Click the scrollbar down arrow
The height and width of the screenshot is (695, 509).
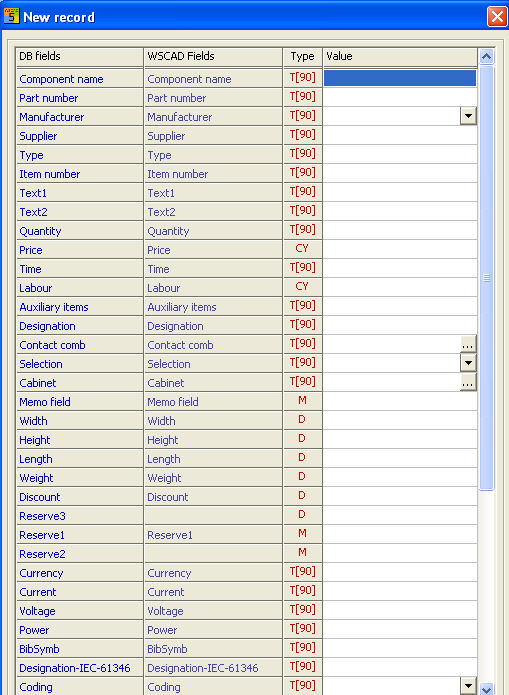pos(487,690)
